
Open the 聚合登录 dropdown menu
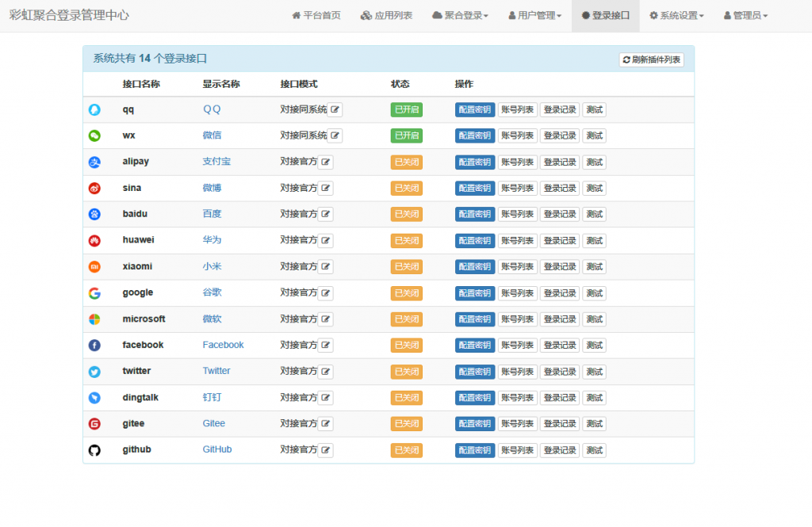coord(461,16)
